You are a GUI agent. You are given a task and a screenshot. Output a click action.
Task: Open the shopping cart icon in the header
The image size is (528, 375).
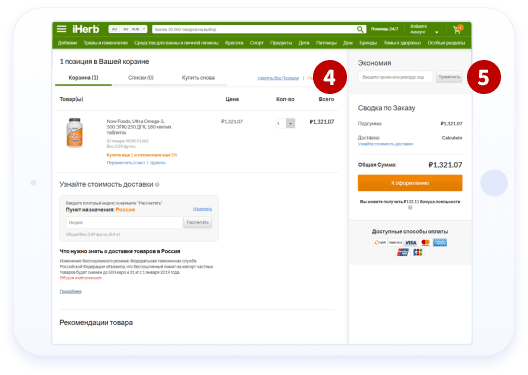(x=458, y=29)
